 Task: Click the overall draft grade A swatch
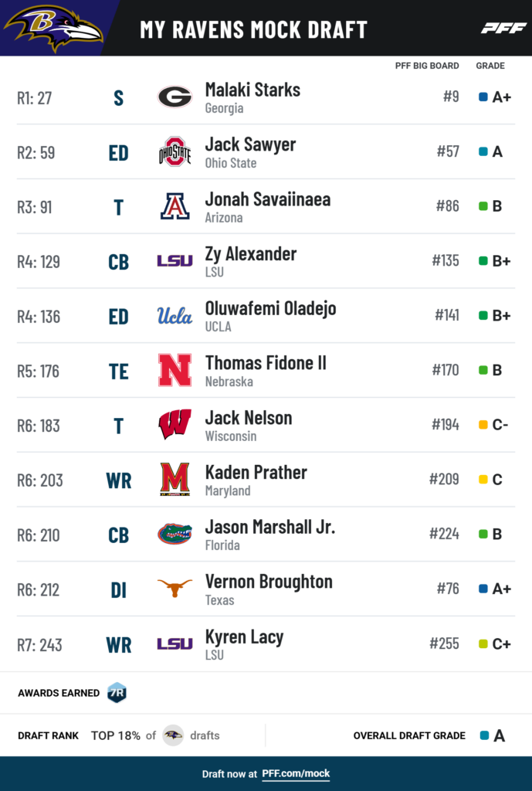pyautogui.click(x=484, y=735)
